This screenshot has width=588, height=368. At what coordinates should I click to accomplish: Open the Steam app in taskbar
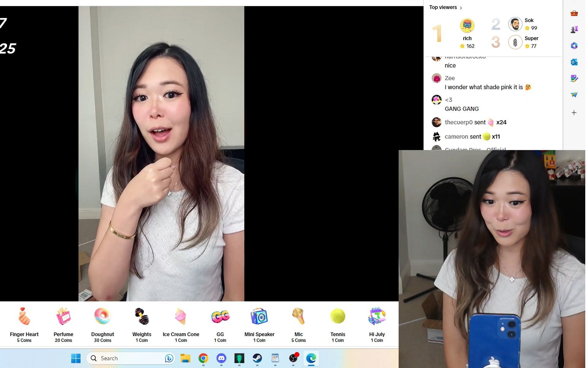click(x=257, y=358)
